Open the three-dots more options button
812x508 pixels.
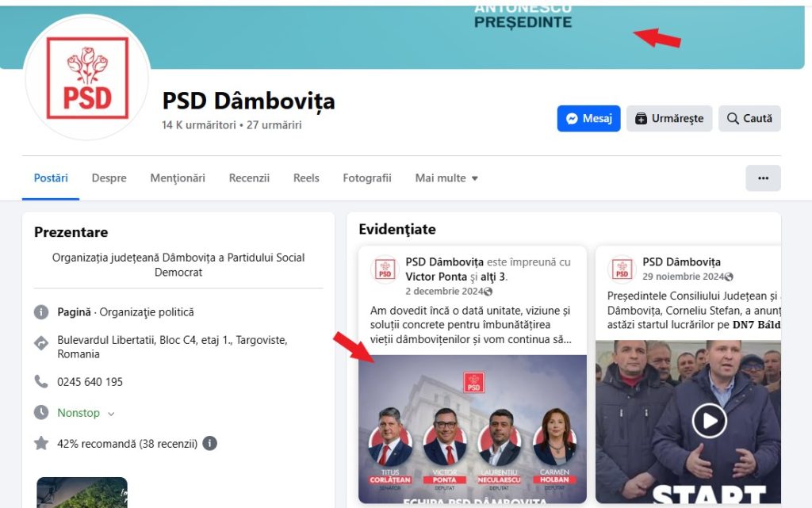tap(763, 178)
